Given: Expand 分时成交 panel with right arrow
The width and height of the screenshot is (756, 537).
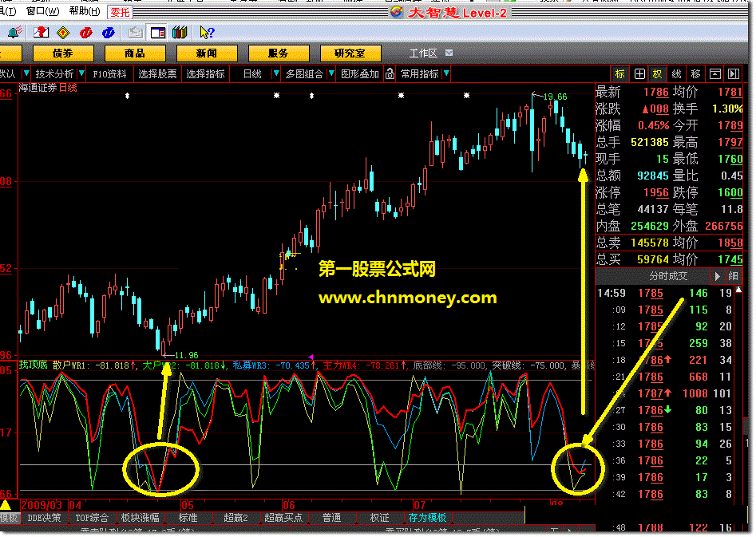Looking at the screenshot, I should point(717,276).
